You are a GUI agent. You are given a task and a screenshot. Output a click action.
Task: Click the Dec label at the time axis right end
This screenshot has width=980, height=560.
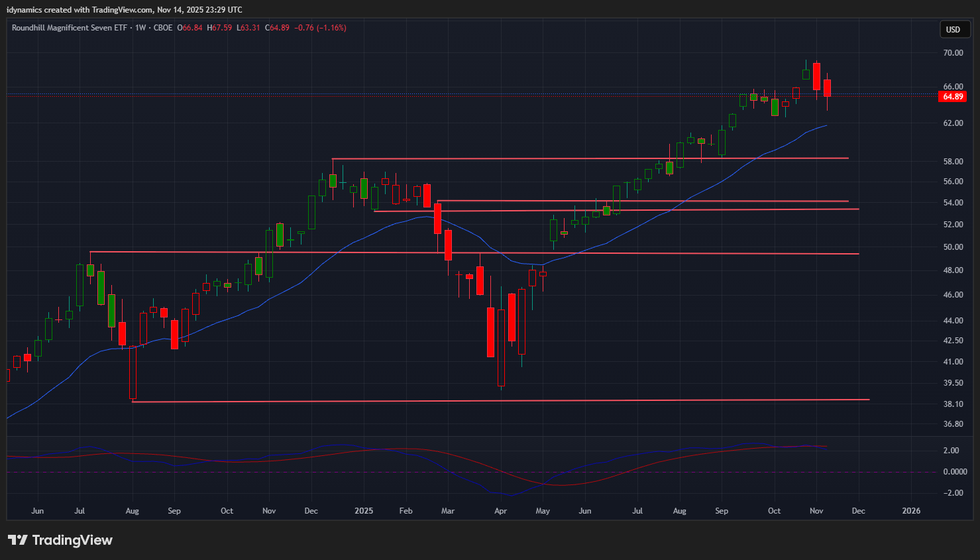(858, 511)
